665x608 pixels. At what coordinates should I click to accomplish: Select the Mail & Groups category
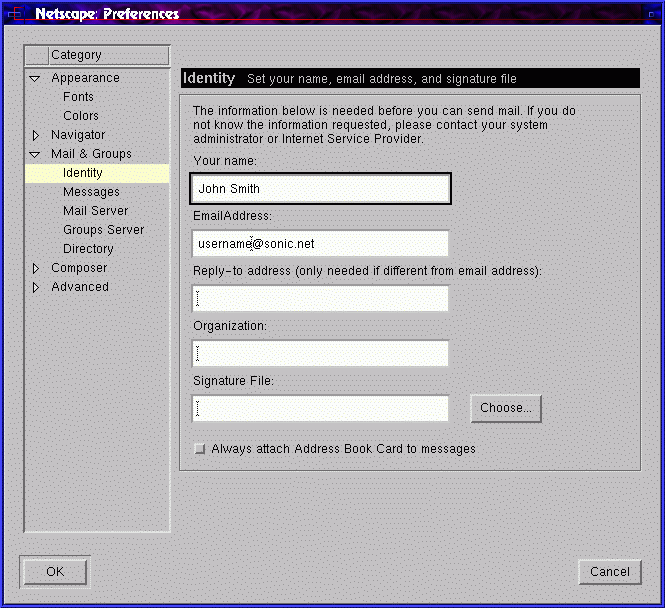pos(91,154)
